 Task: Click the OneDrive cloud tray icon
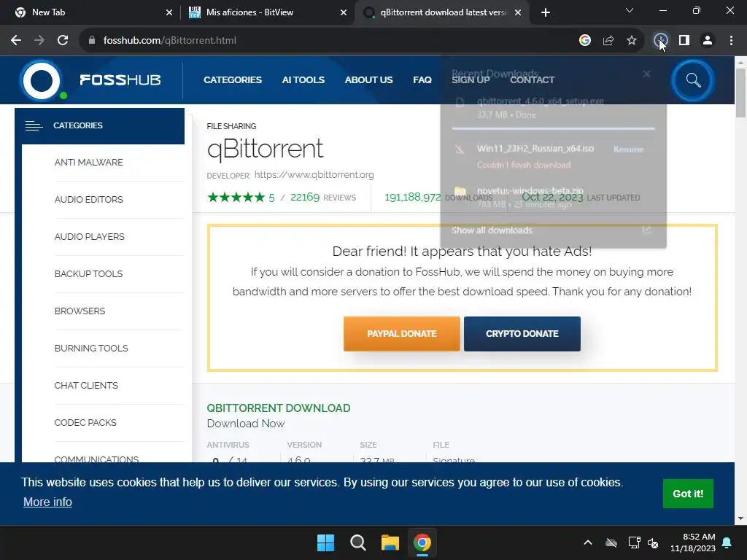click(611, 542)
